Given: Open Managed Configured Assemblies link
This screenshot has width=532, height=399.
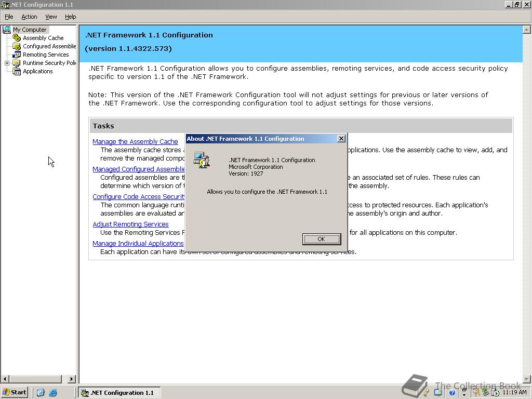Looking at the screenshot, I should [x=139, y=169].
